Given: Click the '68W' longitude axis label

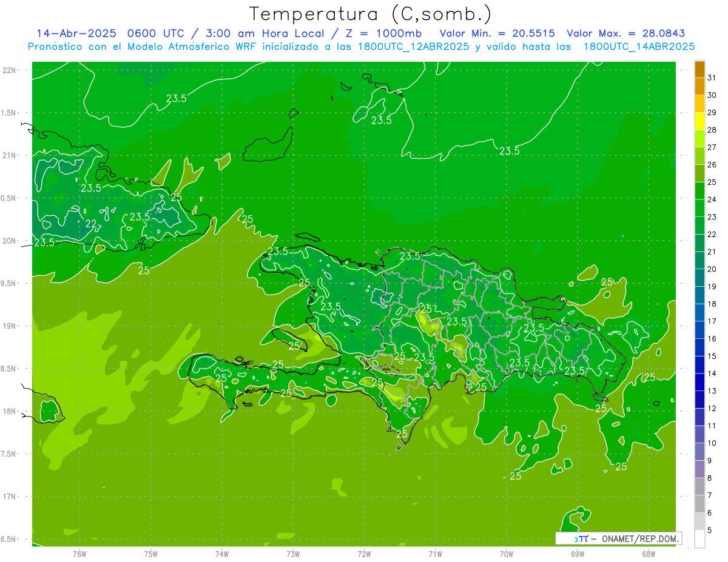Looking at the screenshot, I should 649,554.
